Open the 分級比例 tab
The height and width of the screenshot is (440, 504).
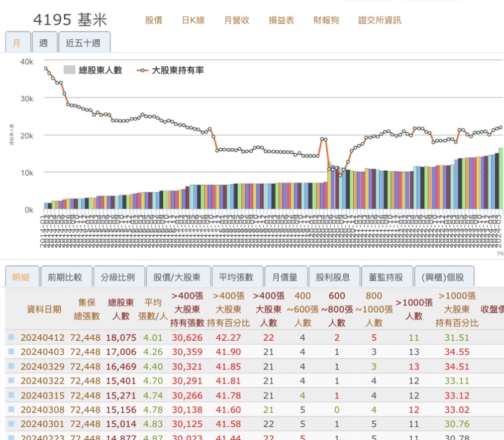pos(118,276)
